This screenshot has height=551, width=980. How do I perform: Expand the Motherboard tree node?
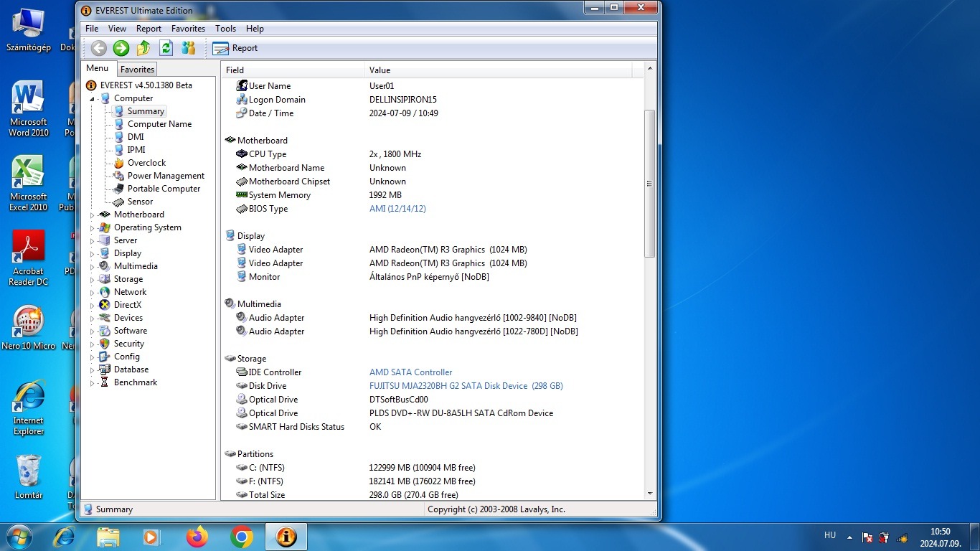point(93,215)
